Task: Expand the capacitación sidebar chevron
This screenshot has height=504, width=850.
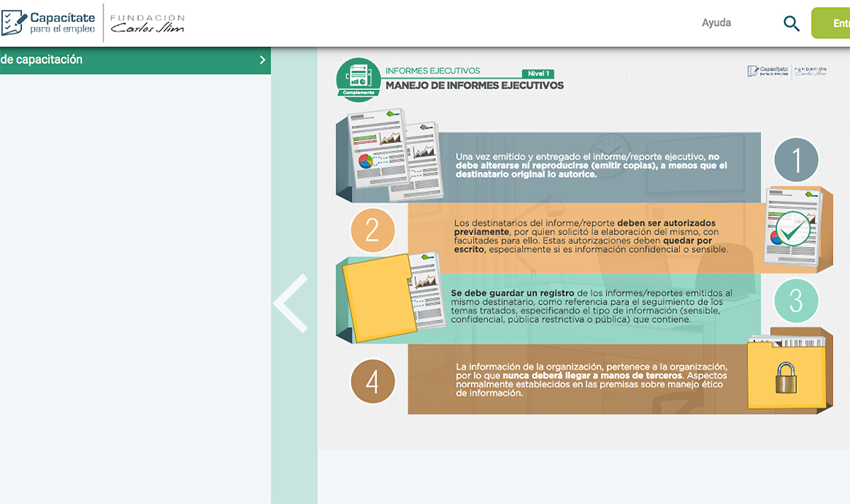Action: [262, 60]
